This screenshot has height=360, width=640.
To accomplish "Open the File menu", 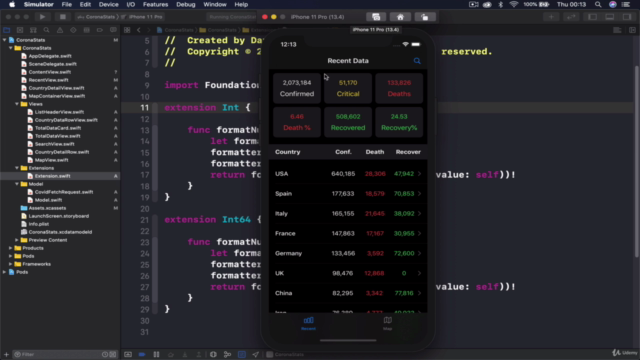I will tap(67, 4).
